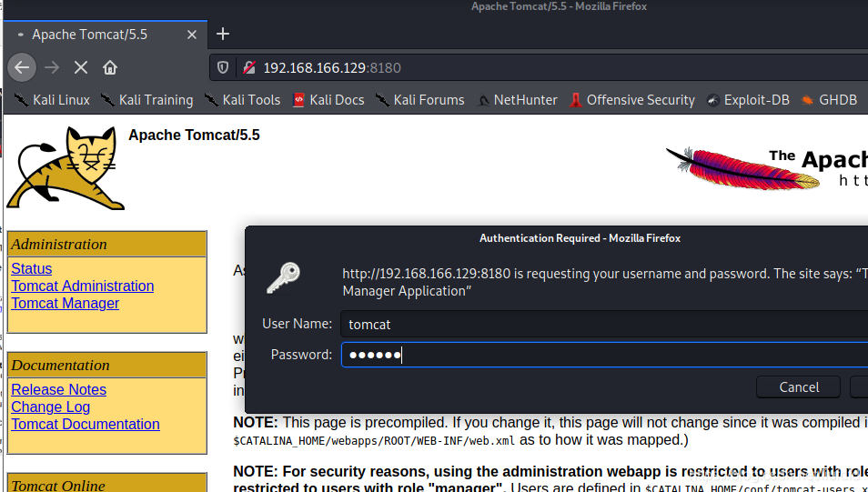Stop page loading with the X icon
The image size is (868, 492).
coord(81,67)
